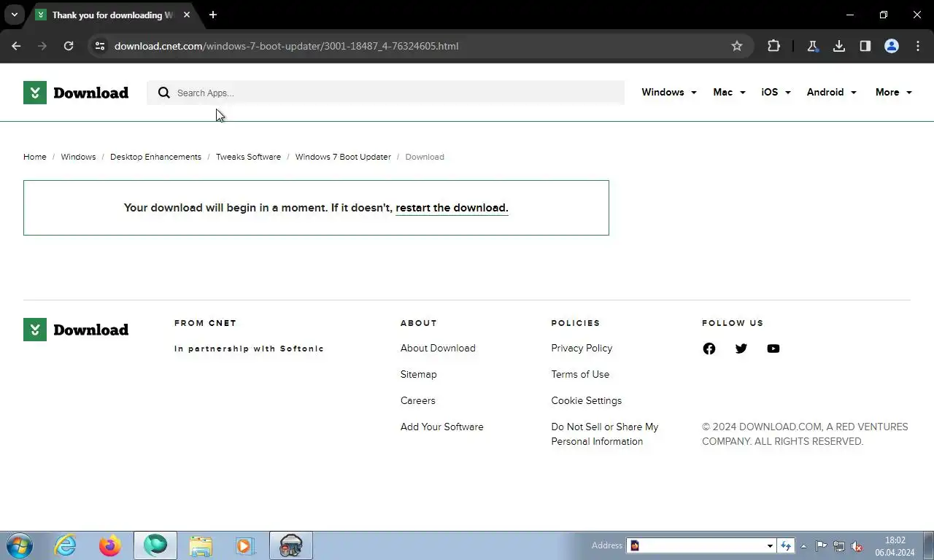Open Chrome three-dot menu

[x=918, y=46]
